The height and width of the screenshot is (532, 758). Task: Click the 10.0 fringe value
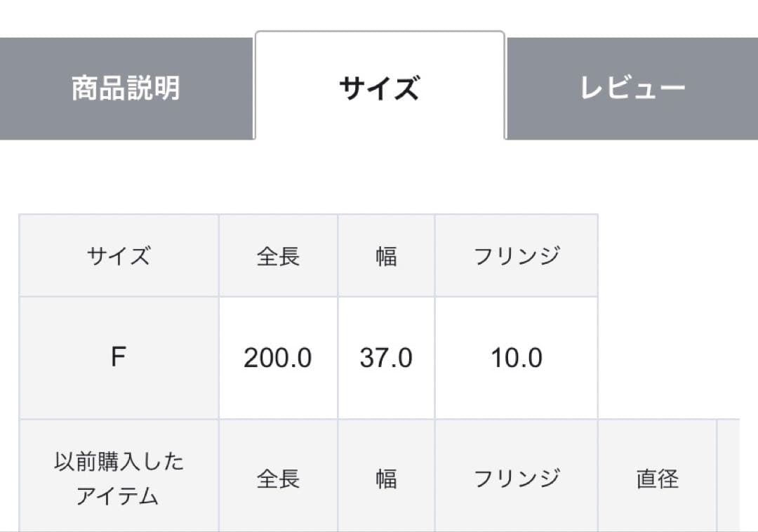(x=517, y=358)
